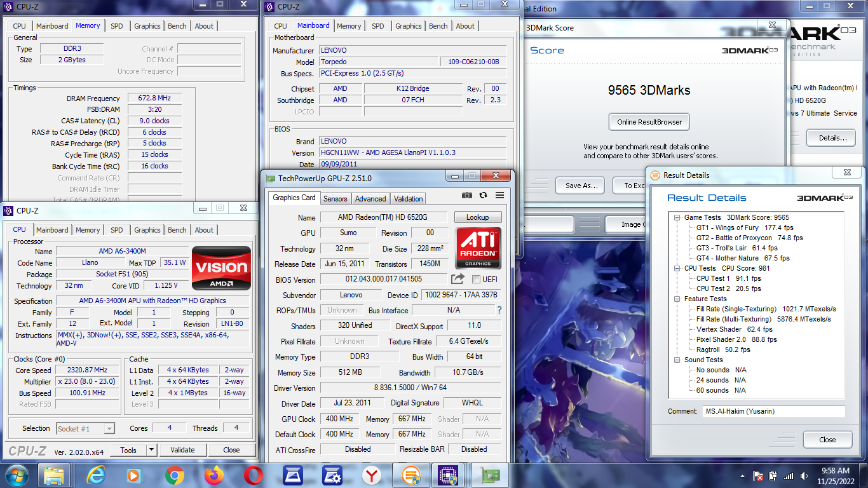Launch Yandex Browser from the taskbar
The height and width of the screenshot is (488, 868).
pyautogui.click(x=372, y=475)
